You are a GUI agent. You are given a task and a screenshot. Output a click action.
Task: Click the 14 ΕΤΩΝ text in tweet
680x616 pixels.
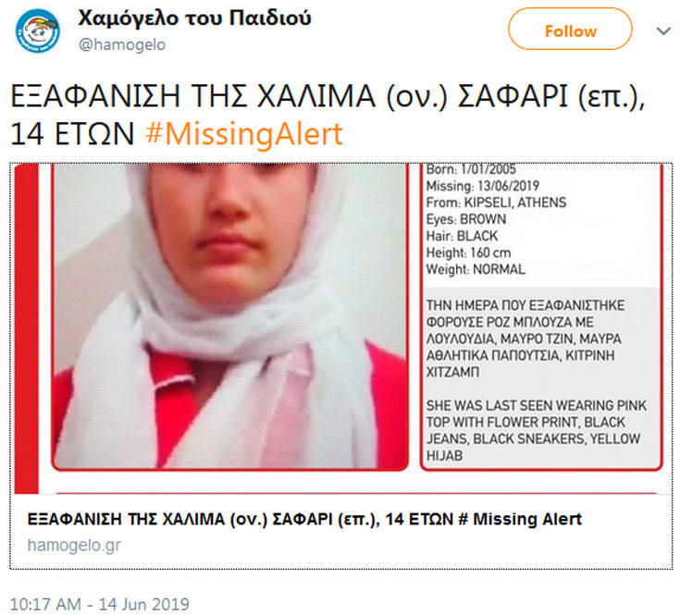72,133
